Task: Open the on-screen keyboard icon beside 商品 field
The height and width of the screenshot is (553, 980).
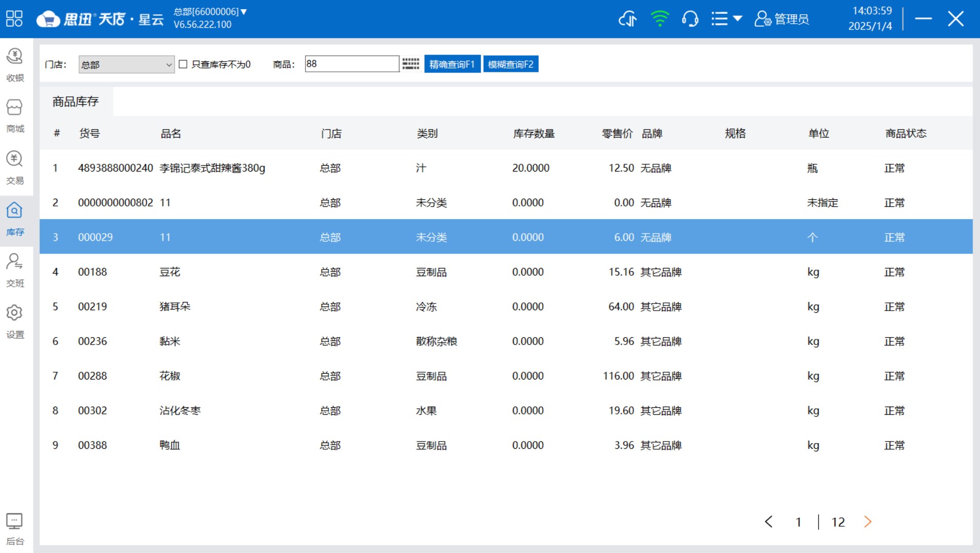Action: pos(410,64)
